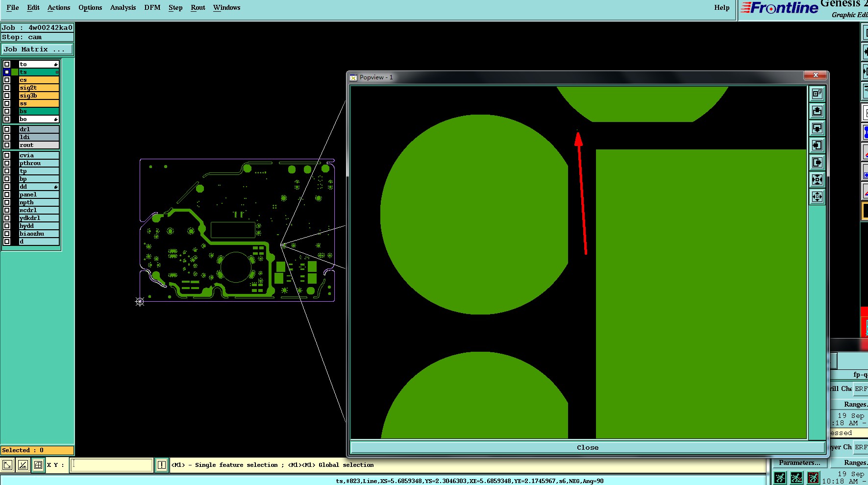The width and height of the screenshot is (868, 485).
Task: Toggle the 'biaozhu' layer display checkbox
Action: point(7,234)
